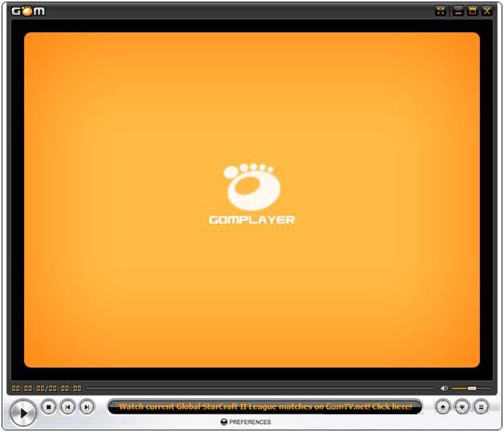Click the 00:00:00/00:00:00 time display
This screenshot has width=504, height=432.
(x=47, y=389)
